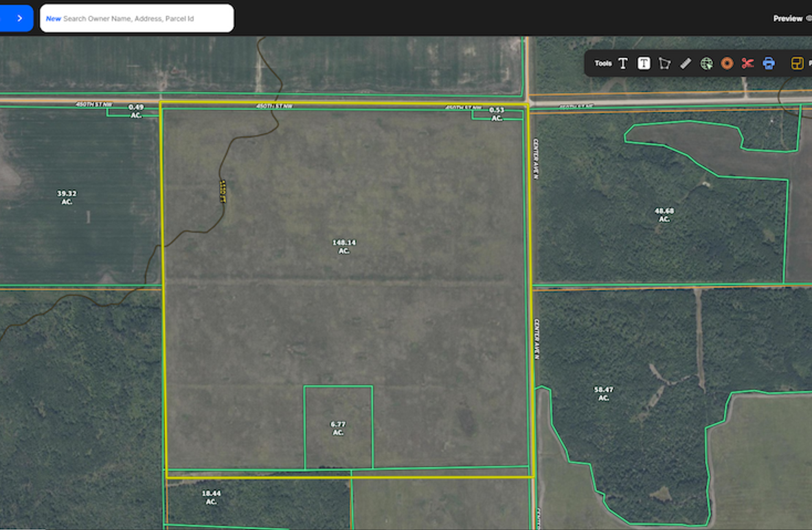Select the red scissors cut tool
812x530 pixels.
click(747, 63)
